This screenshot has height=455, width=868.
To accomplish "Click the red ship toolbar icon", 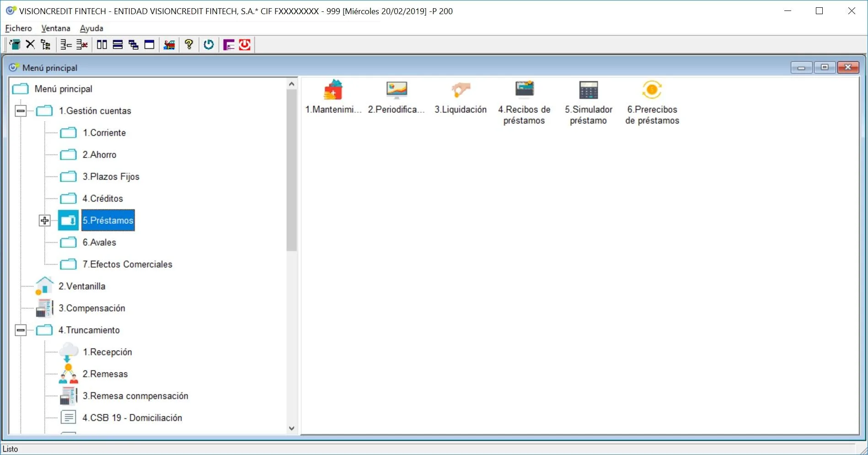I will point(169,44).
